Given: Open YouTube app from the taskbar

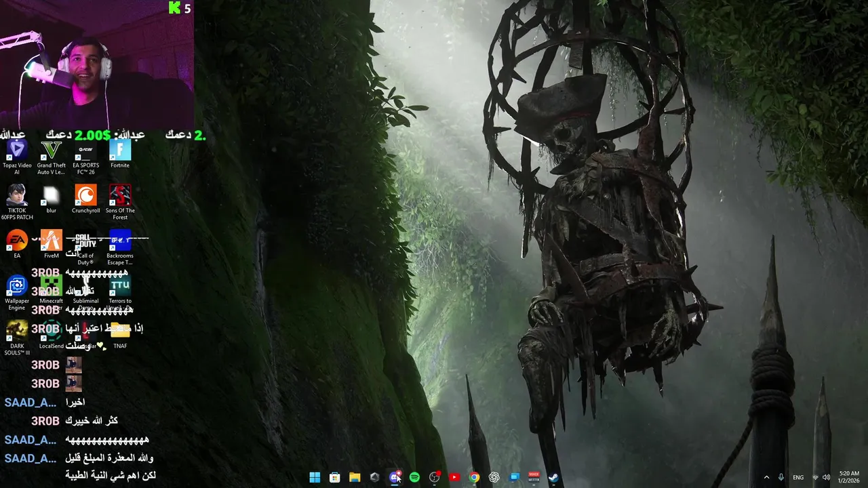Looking at the screenshot, I should (454, 477).
